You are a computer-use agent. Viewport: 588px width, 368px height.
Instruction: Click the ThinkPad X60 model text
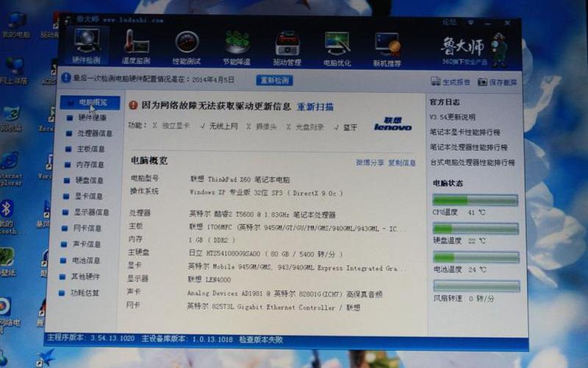[240, 180]
